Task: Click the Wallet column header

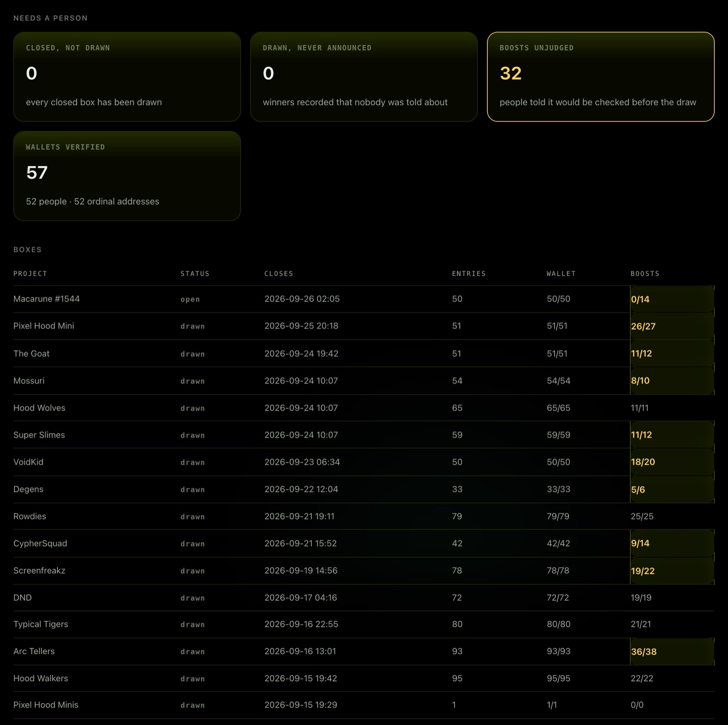Action: tap(561, 274)
